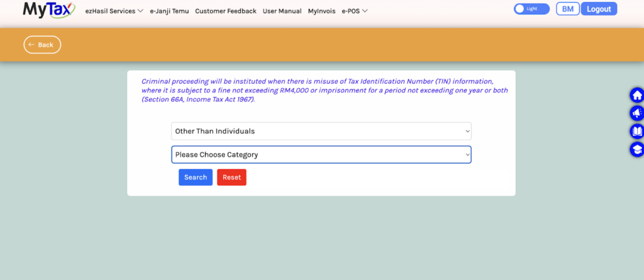
Task: Click the home icon in the side panel
Action: (636, 96)
